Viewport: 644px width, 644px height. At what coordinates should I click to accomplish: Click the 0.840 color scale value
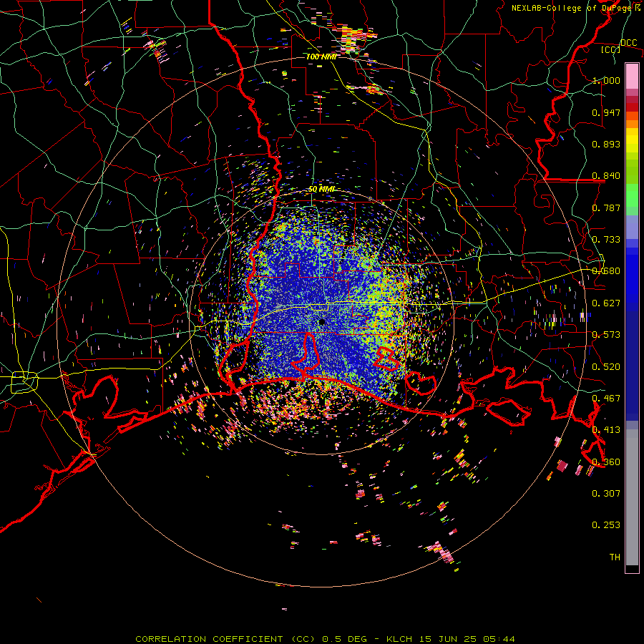point(606,176)
